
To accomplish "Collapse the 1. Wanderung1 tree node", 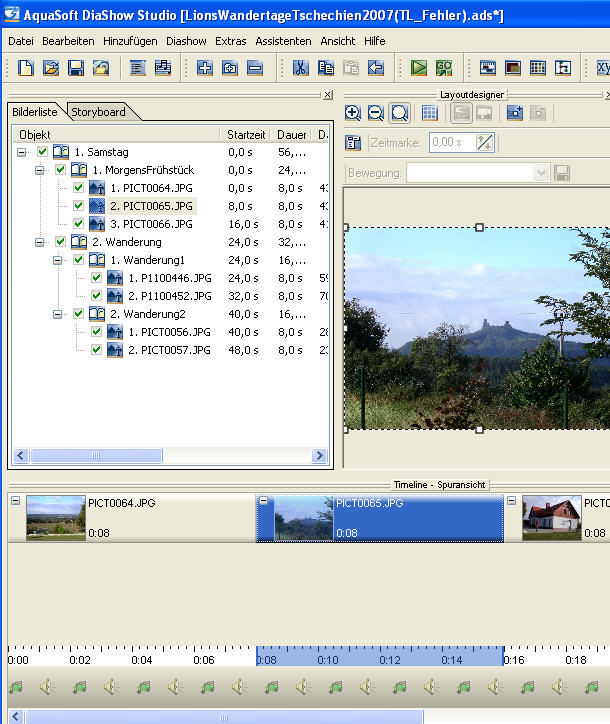I will pyautogui.click(x=58, y=260).
